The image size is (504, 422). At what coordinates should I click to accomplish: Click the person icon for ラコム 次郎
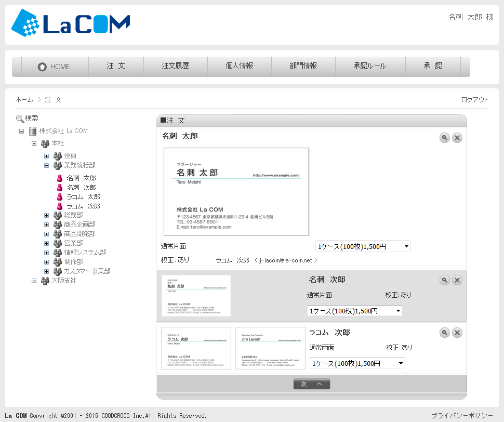tap(60, 206)
